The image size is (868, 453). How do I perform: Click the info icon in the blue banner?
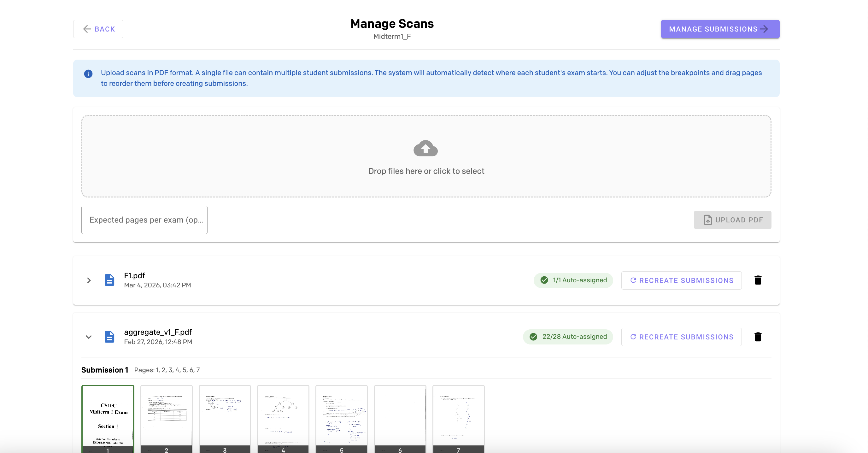click(x=88, y=74)
